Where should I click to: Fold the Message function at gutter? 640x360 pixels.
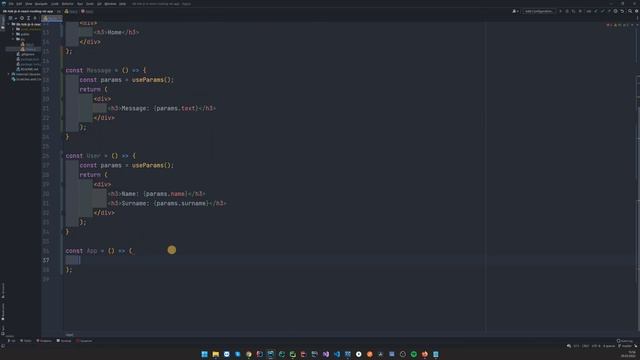pos(63,71)
